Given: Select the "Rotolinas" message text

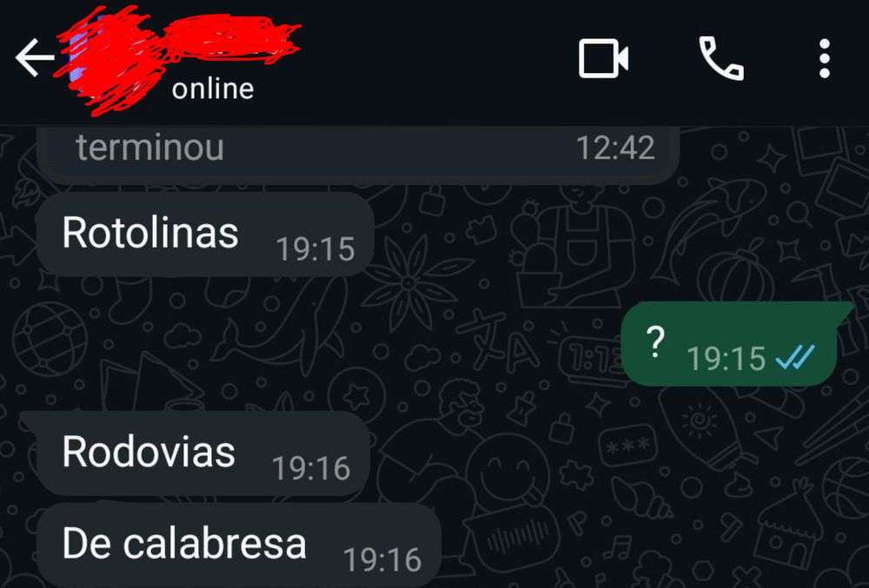Looking at the screenshot, I should point(150,233).
